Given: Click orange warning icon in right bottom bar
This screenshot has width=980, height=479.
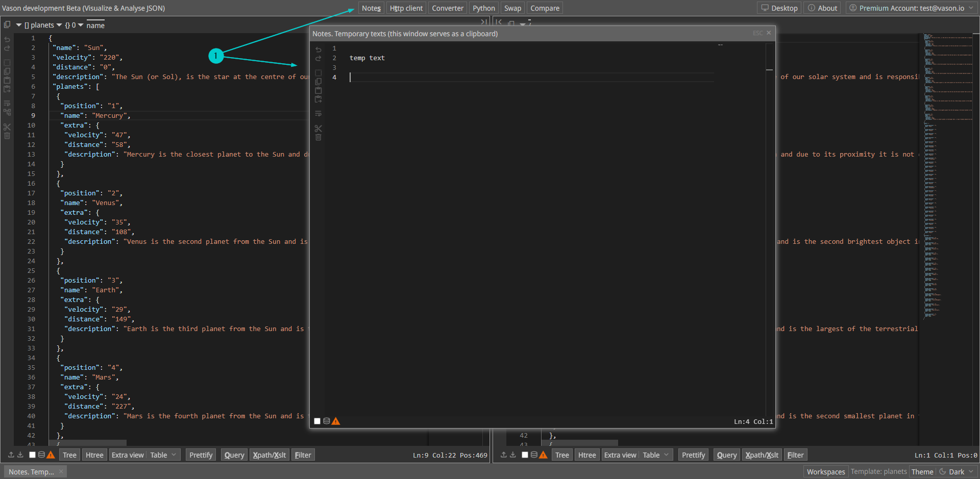Looking at the screenshot, I should (x=543, y=455).
